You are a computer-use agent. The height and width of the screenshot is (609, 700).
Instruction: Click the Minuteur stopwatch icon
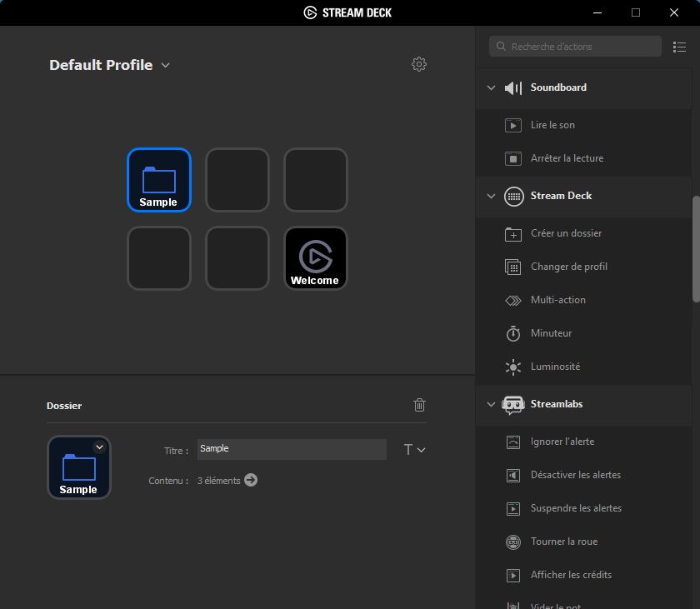[513, 333]
